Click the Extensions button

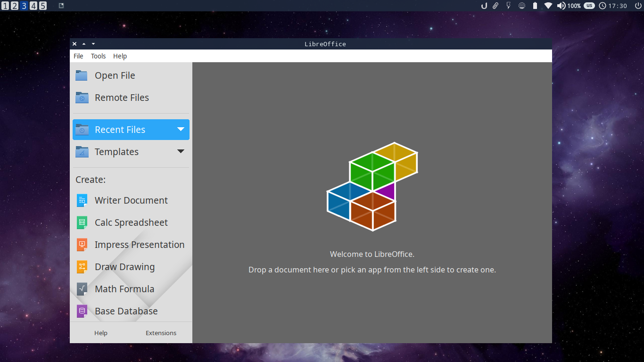coord(161,333)
